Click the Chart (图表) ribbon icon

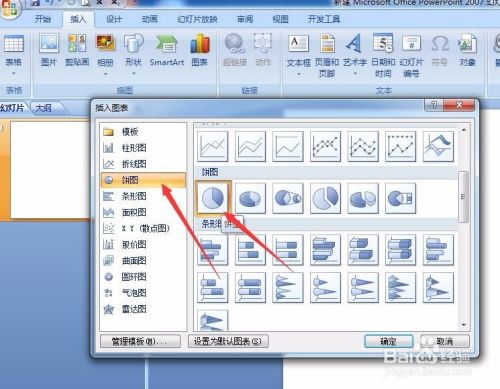pyautogui.click(x=200, y=50)
